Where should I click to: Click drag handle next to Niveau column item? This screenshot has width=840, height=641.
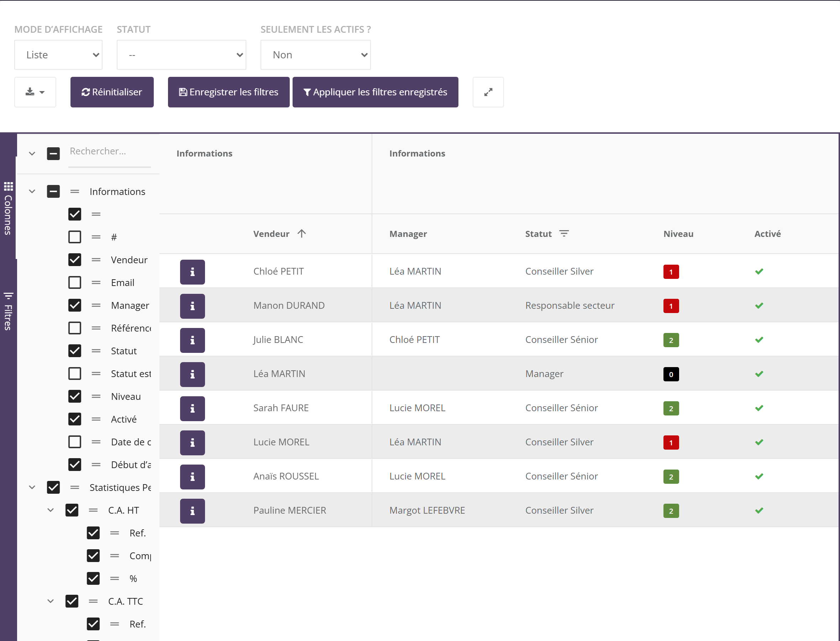(x=96, y=396)
